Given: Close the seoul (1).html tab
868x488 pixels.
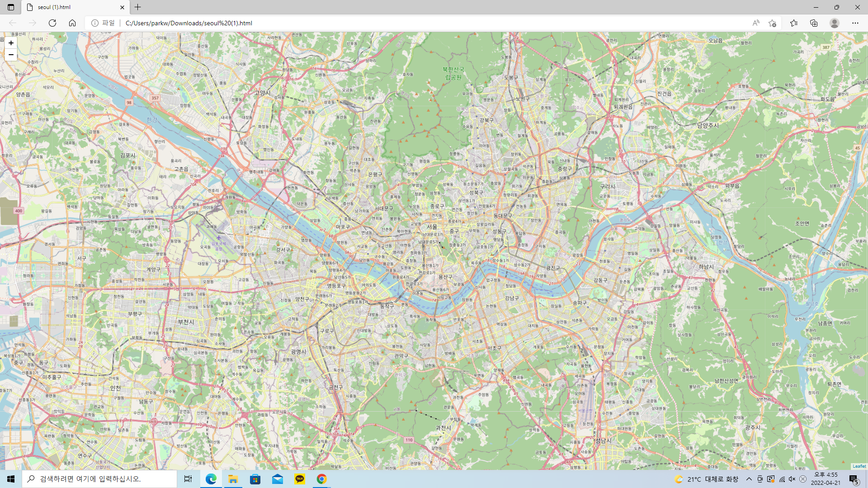Looking at the screenshot, I should point(122,7).
